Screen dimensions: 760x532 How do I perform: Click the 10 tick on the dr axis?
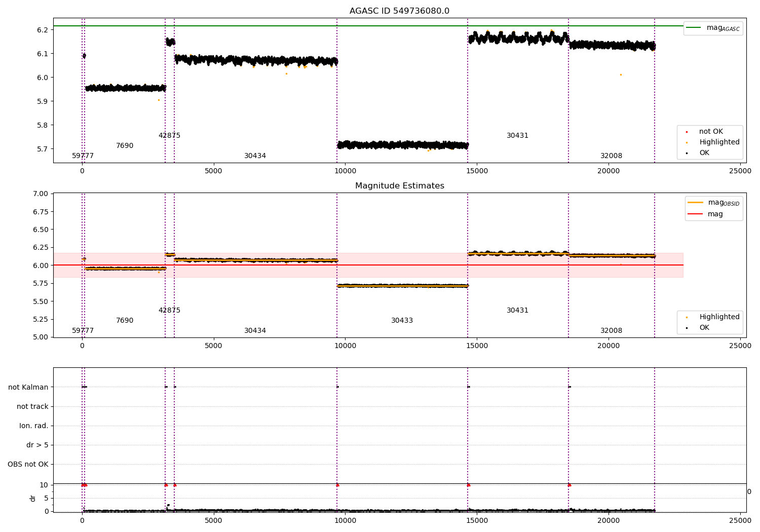(x=44, y=485)
